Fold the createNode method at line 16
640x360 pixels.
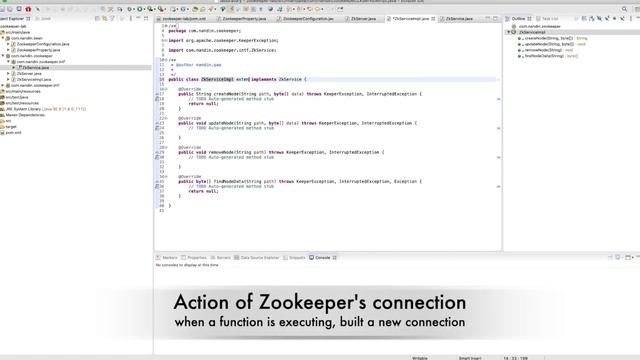click(x=166, y=89)
